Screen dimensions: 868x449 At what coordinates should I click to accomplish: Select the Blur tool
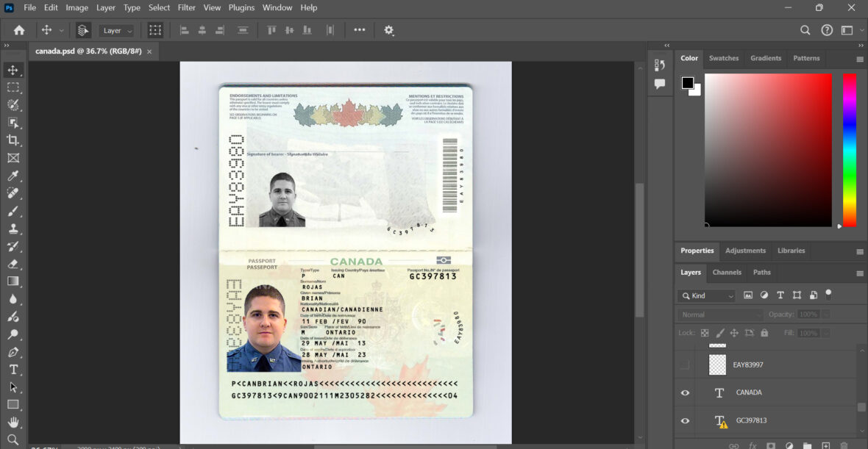coord(13,299)
